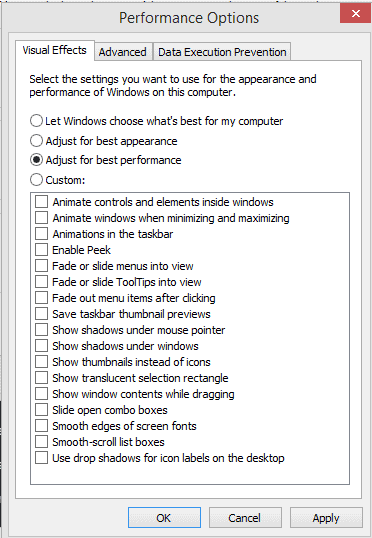This screenshot has width=372, height=538.
Task: Cancel the Performance Options dialog
Action: tap(245, 517)
